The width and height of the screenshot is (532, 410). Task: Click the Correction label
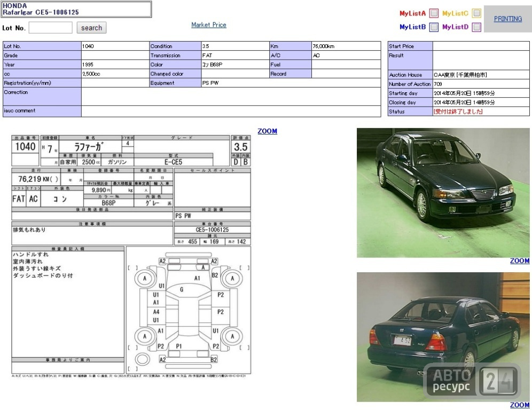pyautogui.click(x=16, y=92)
